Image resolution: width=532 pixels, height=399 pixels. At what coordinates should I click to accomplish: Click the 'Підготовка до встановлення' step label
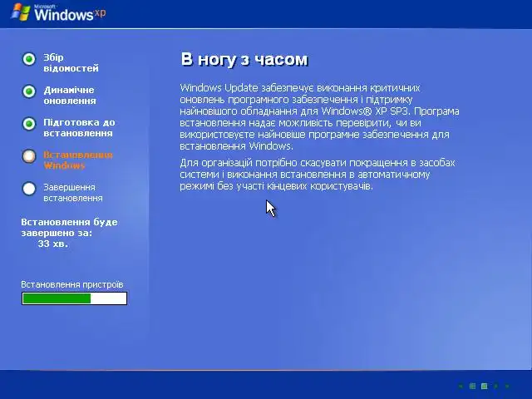tap(79, 127)
